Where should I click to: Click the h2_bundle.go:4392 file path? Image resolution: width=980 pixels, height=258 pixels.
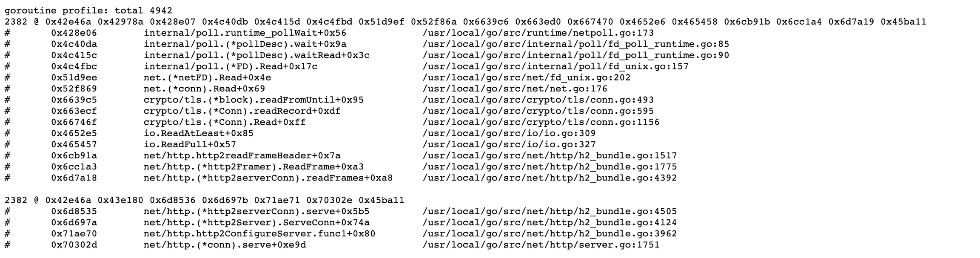tap(549, 178)
